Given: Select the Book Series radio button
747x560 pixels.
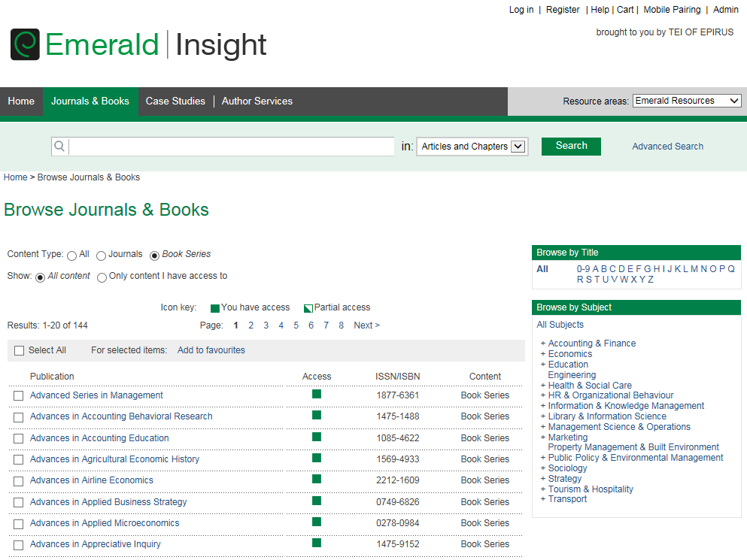Looking at the screenshot, I should point(154,256).
